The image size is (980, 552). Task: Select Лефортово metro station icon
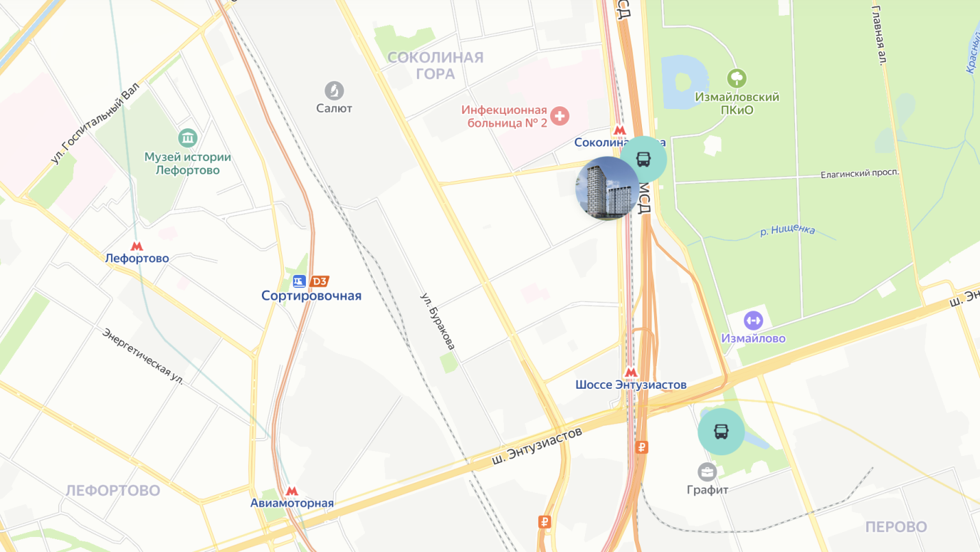[x=136, y=246]
